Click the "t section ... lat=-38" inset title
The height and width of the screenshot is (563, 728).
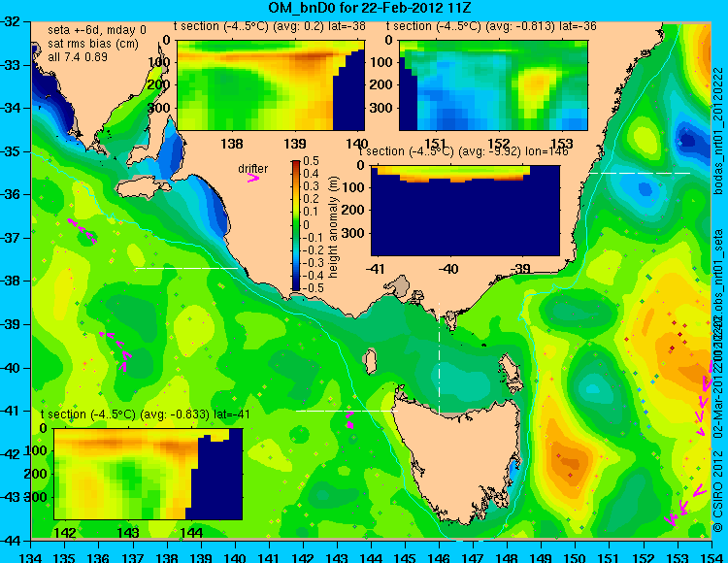pos(270,26)
